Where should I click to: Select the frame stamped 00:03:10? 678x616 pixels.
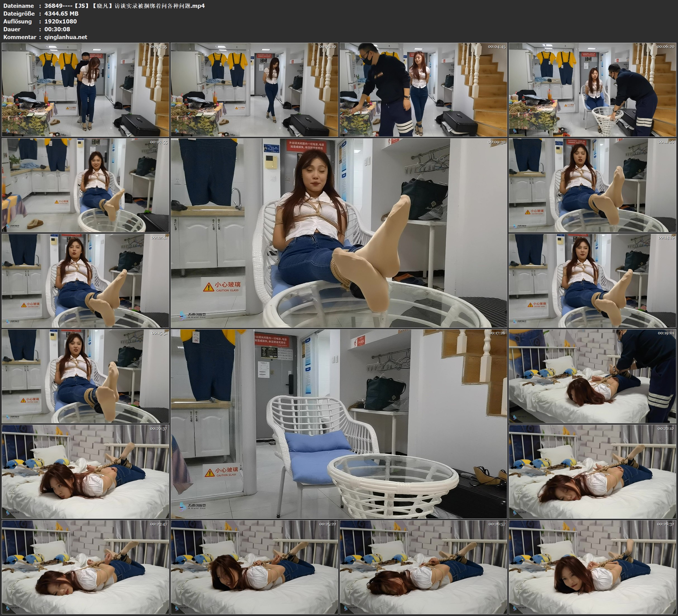pyautogui.click(x=254, y=90)
